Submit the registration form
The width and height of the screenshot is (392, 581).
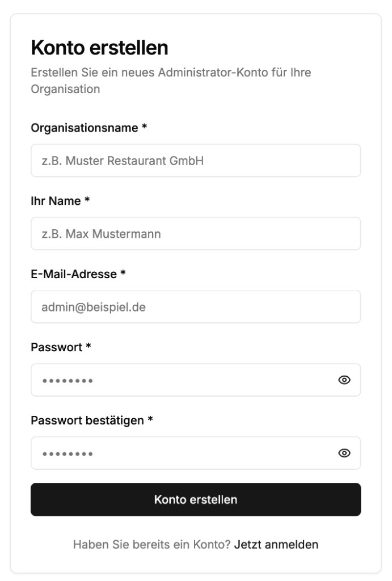tap(196, 500)
